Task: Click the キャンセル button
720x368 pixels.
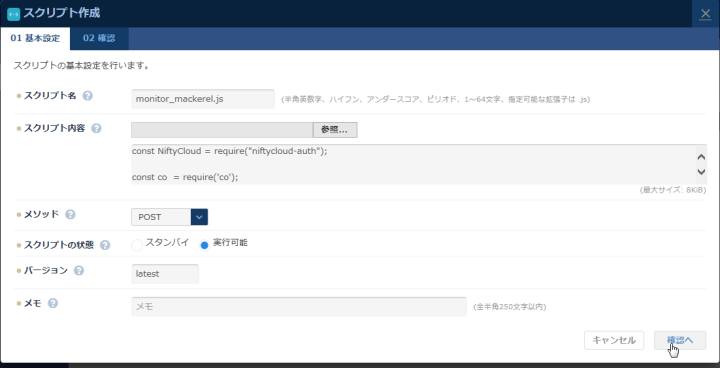Action: click(x=614, y=340)
